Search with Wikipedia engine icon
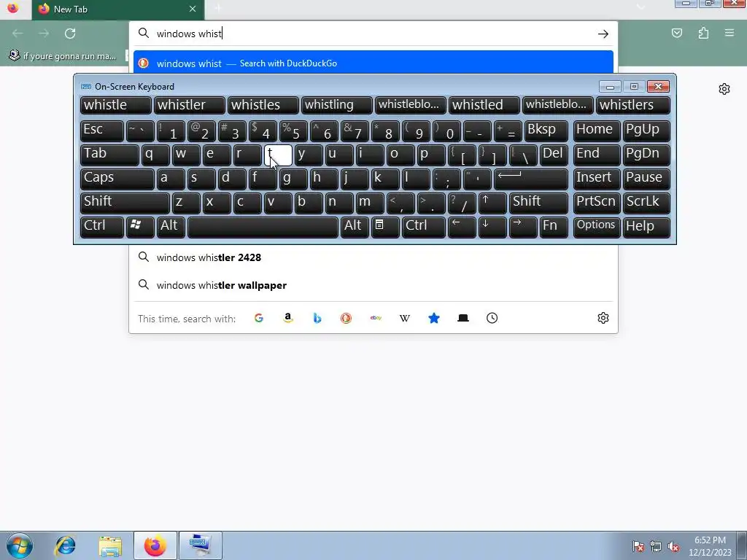Image resolution: width=747 pixels, height=560 pixels. point(404,318)
